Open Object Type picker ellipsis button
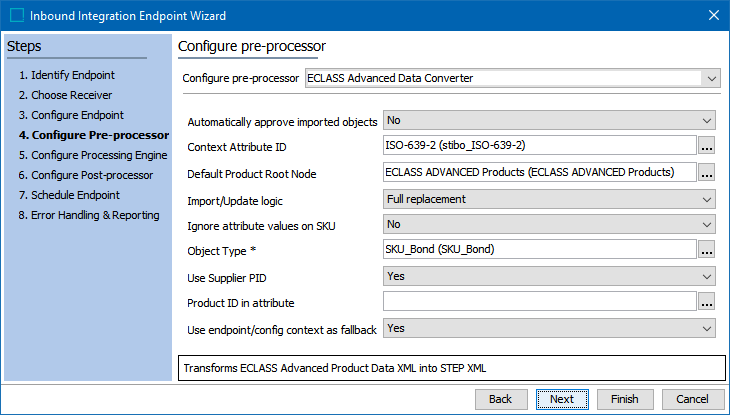Image resolution: width=730 pixels, height=415 pixels. point(706,250)
